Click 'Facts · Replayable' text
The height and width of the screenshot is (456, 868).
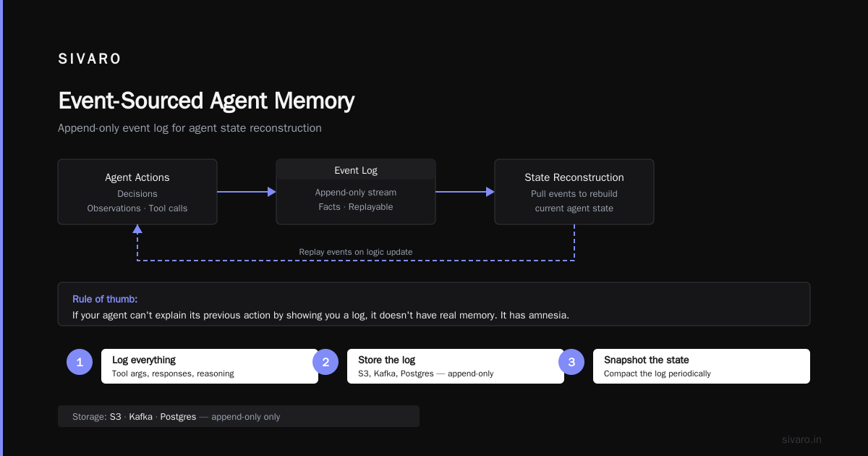pyautogui.click(x=356, y=207)
